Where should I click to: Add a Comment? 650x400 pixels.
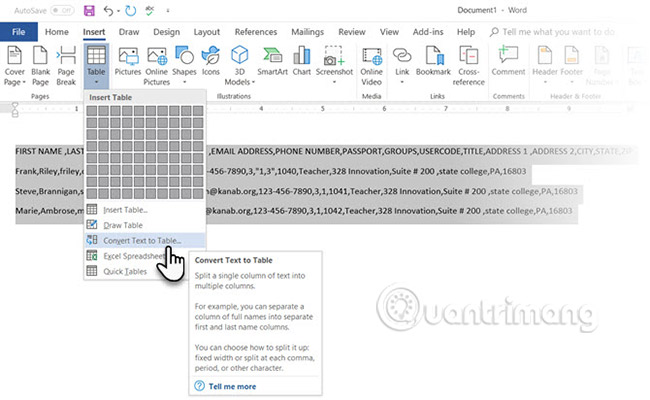pos(508,61)
